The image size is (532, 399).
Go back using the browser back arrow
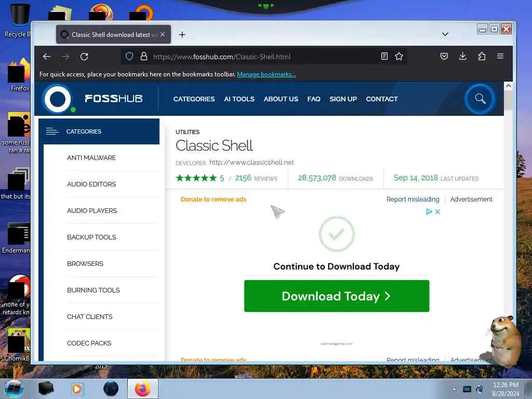(47, 57)
